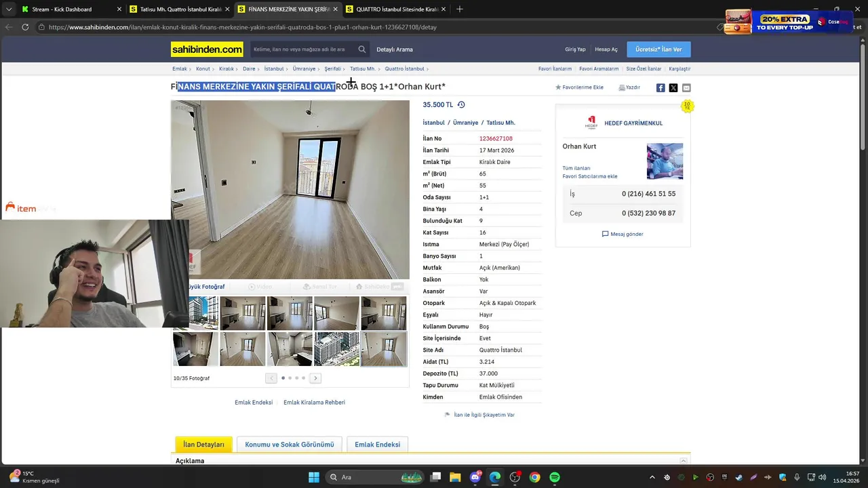Click the Ücretsiz İlan Ver button

(658, 49)
